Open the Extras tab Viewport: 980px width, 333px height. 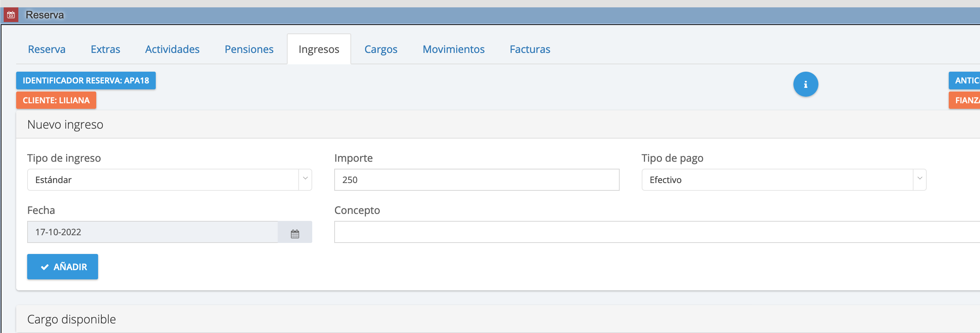tap(105, 50)
